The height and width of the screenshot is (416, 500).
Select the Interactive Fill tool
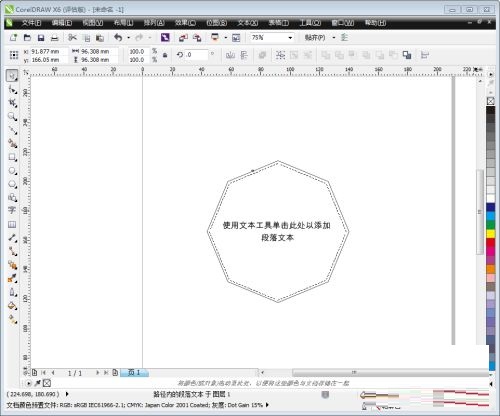tap(12, 320)
